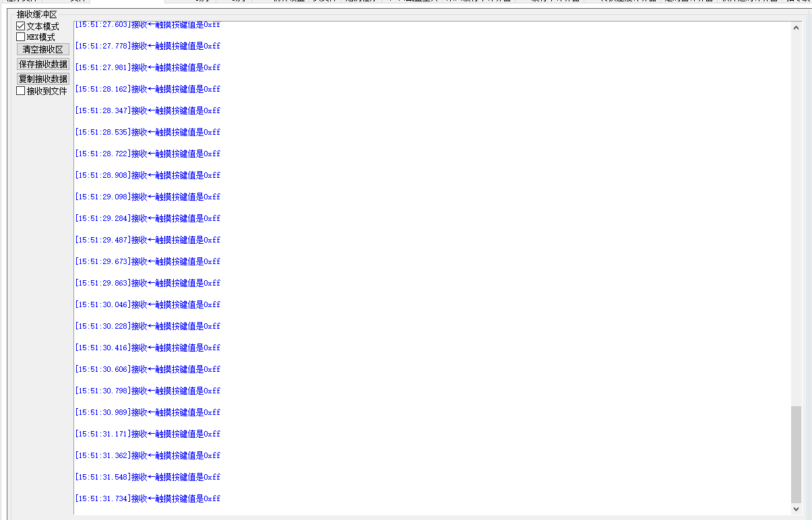Click the log line timestamped 15:51:29.863
The image size is (812, 520).
tap(148, 283)
